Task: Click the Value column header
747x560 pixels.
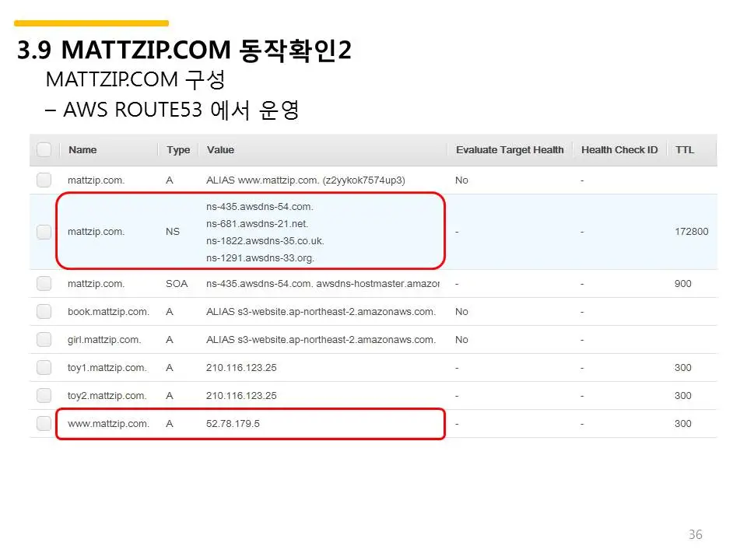Action: pyautogui.click(x=220, y=150)
